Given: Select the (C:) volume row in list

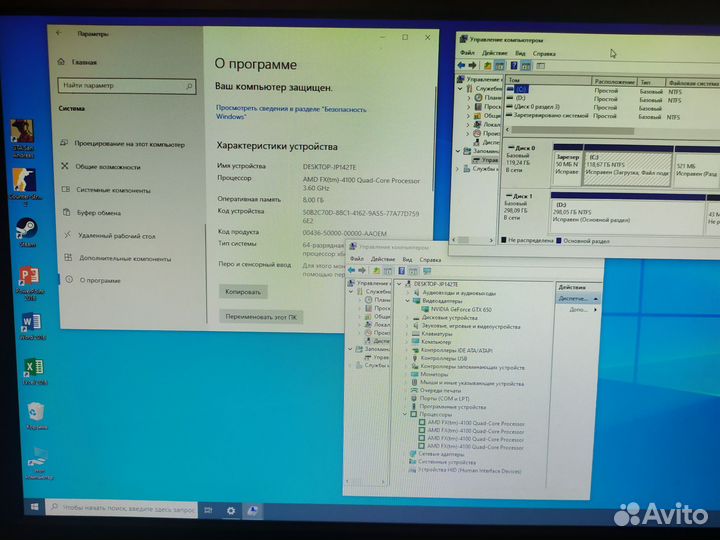Looking at the screenshot, I should (613, 90).
